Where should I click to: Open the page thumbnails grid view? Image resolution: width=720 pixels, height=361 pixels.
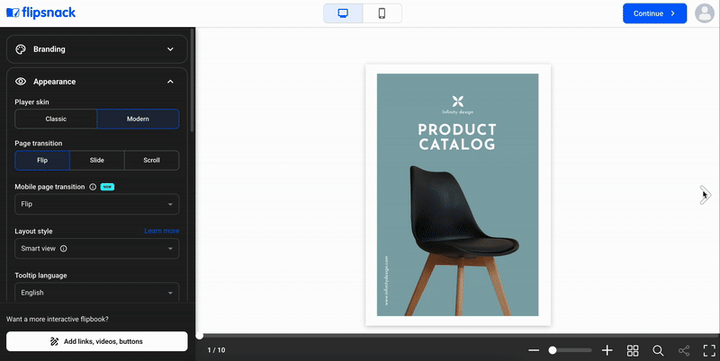pos(633,350)
